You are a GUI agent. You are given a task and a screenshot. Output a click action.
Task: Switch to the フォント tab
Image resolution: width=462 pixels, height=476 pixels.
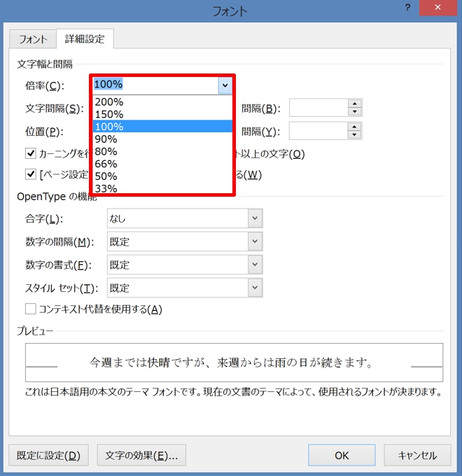coord(33,39)
